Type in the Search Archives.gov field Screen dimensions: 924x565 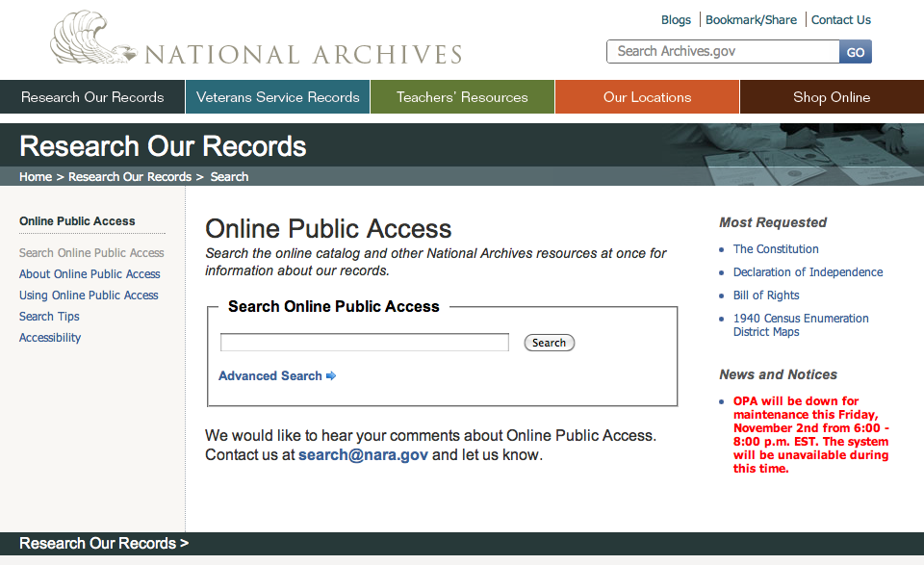[722, 51]
